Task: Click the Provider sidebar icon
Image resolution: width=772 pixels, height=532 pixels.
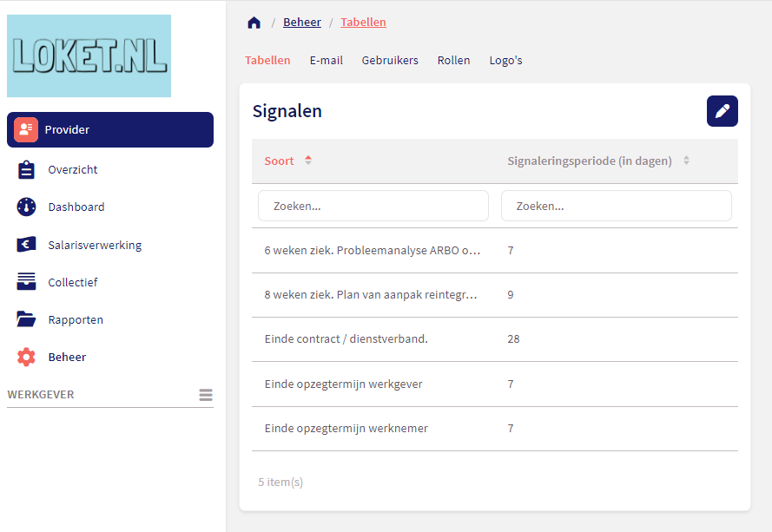Action: [25, 129]
